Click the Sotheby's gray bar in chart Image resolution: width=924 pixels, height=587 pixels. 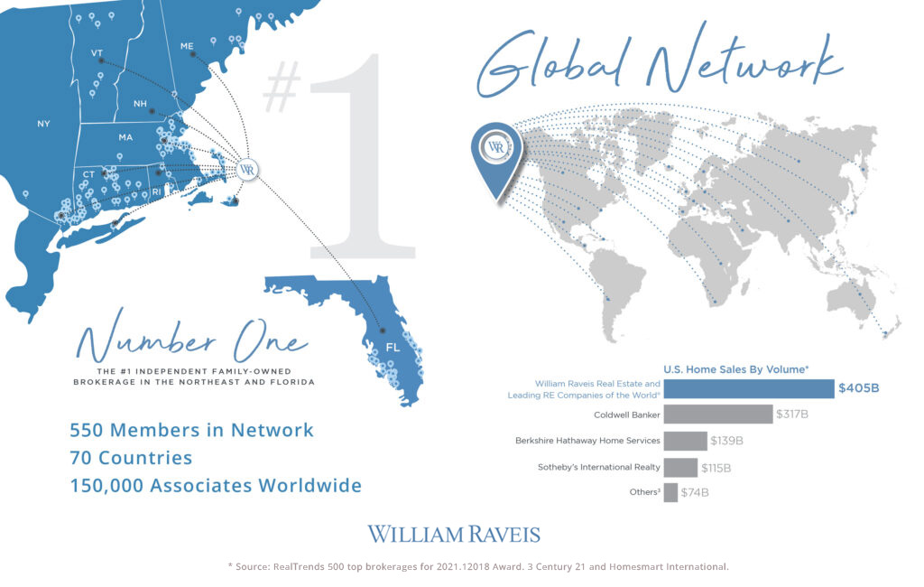pos(680,468)
